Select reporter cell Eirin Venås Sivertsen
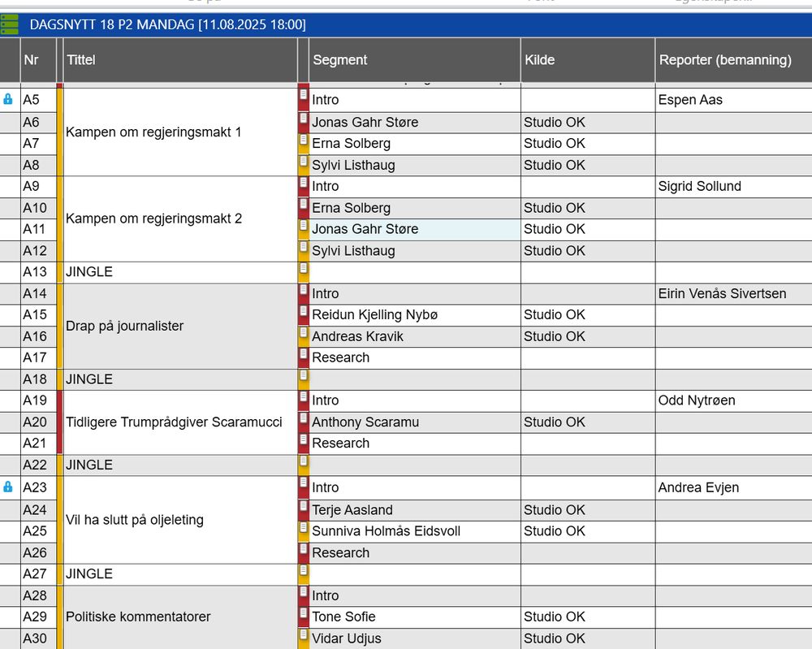This screenshot has height=649, width=812. point(734,294)
